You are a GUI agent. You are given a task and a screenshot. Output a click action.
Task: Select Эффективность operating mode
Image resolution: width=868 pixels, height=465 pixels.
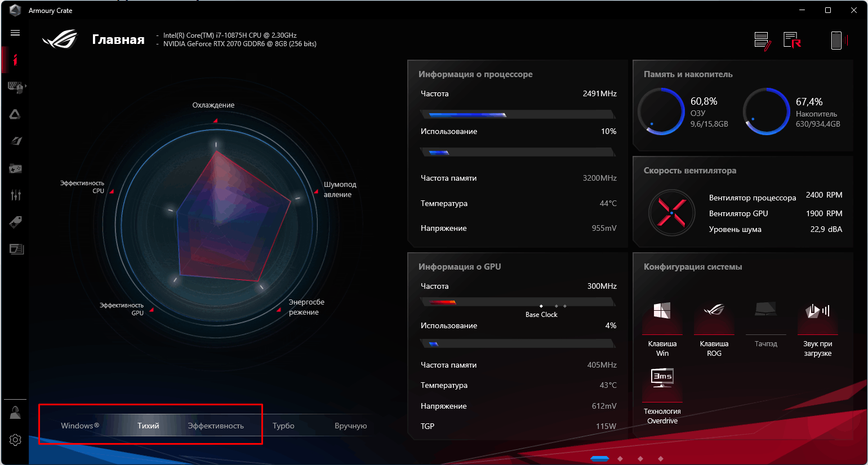click(x=216, y=426)
